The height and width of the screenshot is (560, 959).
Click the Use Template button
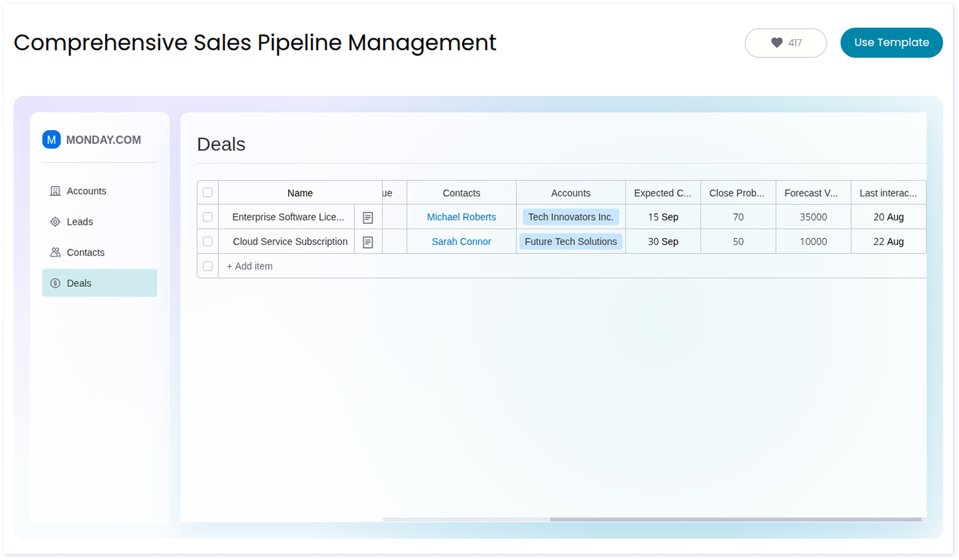tap(891, 42)
